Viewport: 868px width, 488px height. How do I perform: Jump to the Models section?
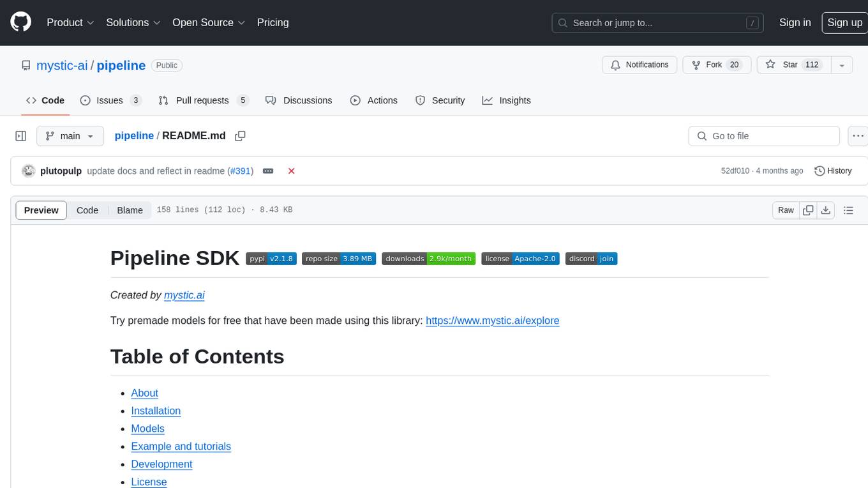pyautogui.click(x=147, y=429)
